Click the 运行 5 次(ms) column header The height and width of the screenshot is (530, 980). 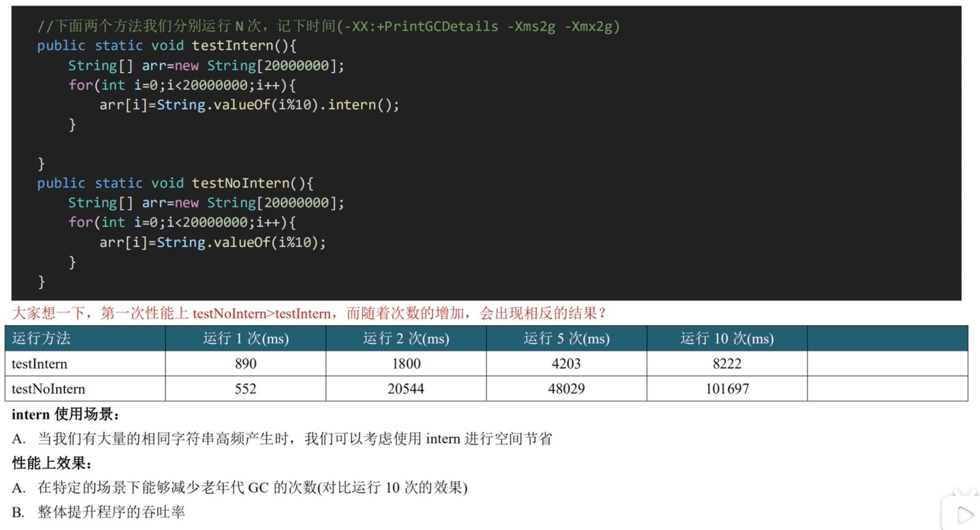[x=566, y=338]
